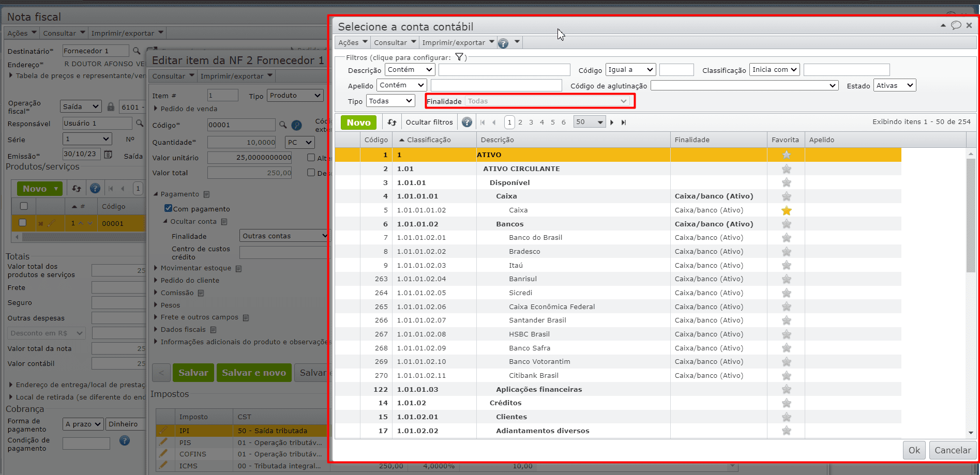The height and width of the screenshot is (475, 980).
Task: Toggle the checkbox in the products row 00001
Action: click(x=22, y=223)
